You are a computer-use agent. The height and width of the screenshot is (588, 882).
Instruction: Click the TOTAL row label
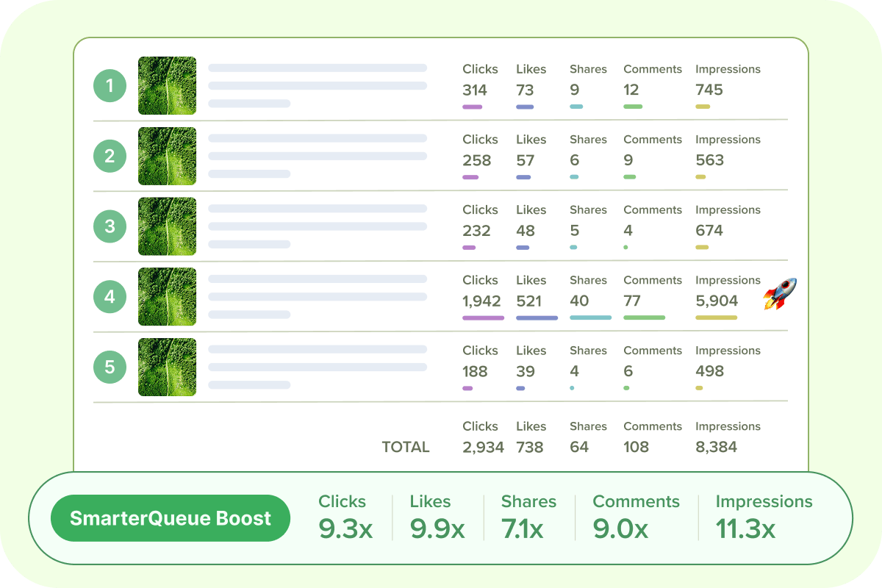(x=406, y=447)
